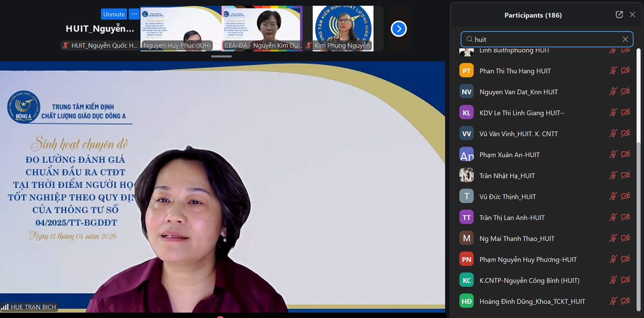Viewport: 644px width, 318px height.
Task: Click the muted mic icon for Ng Mai Thanh Thao_HUIT
Action: (x=613, y=238)
